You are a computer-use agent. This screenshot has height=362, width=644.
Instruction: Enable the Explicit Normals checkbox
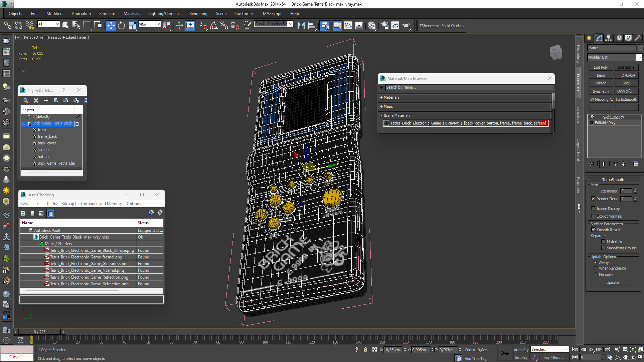coord(593,216)
